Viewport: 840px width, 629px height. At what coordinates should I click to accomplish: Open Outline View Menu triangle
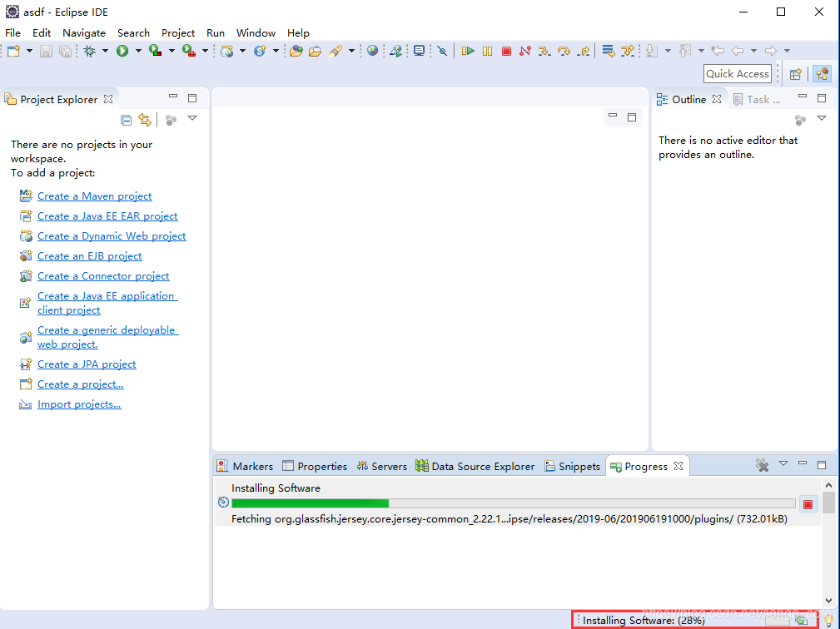821,118
